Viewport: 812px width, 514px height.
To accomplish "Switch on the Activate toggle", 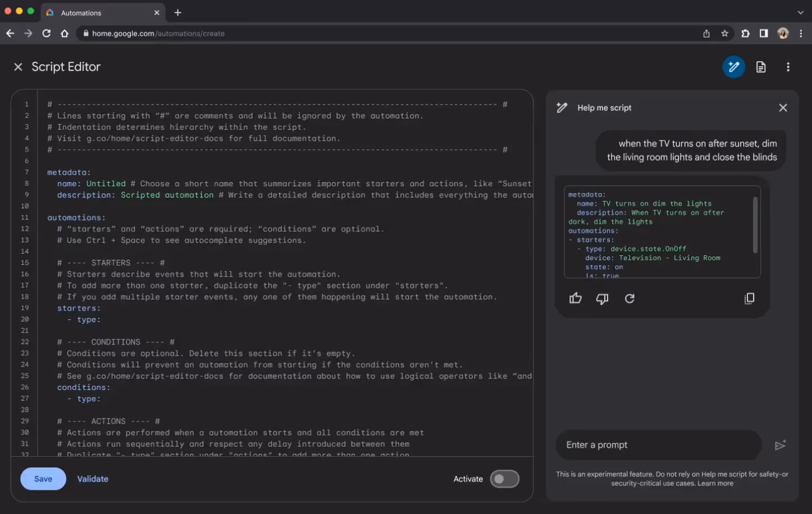I will [x=504, y=479].
